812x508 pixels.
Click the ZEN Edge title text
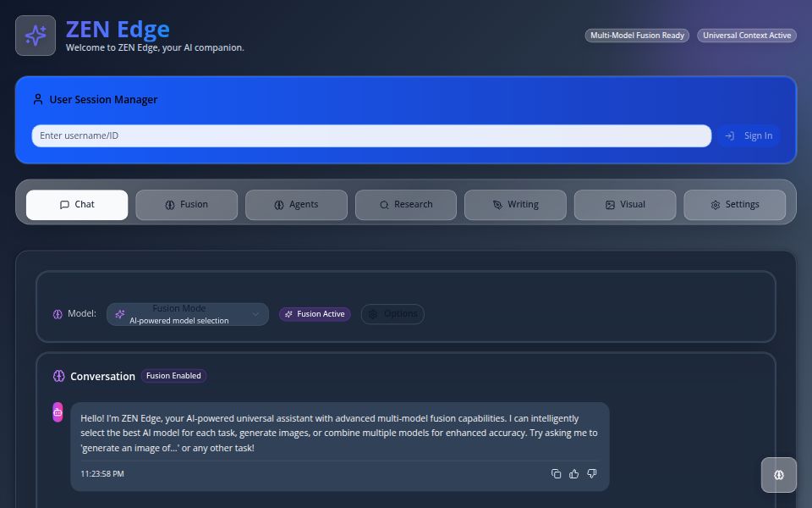(118, 29)
